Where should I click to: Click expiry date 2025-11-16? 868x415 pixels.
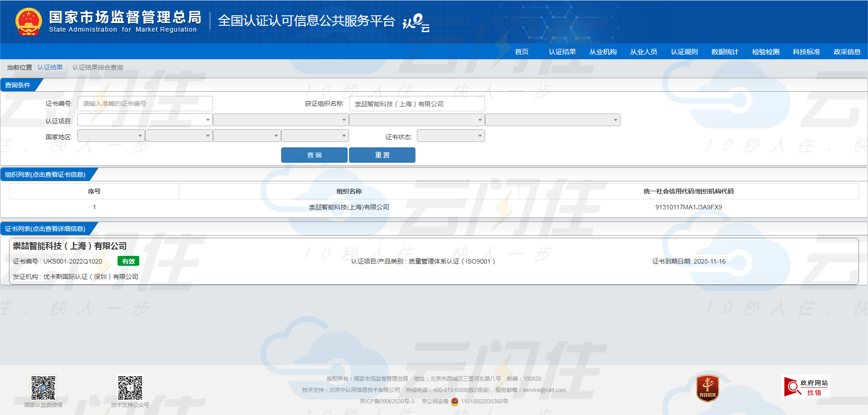click(709, 261)
